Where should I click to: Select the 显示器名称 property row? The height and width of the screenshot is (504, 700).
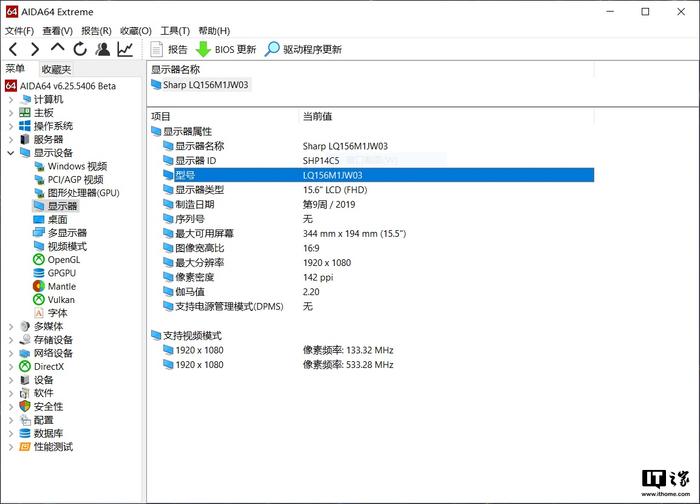[x=378, y=146]
